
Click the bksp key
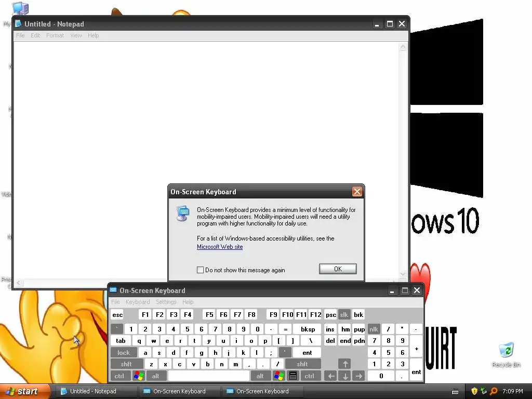point(308,329)
